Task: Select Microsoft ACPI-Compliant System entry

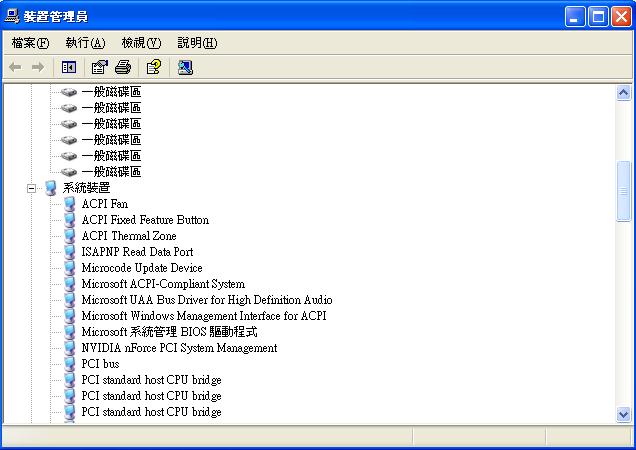Action: [x=163, y=284]
